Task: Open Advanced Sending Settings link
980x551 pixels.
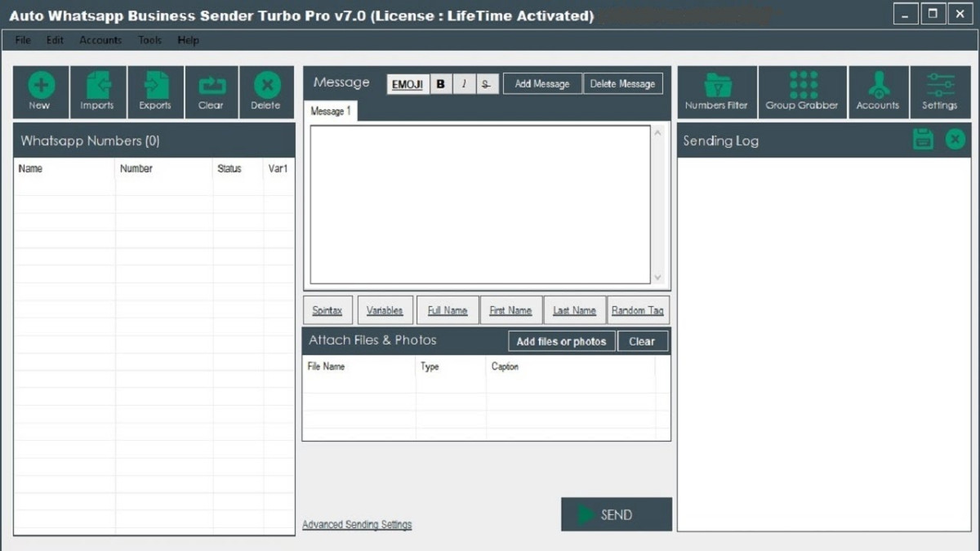Action: [x=357, y=525]
